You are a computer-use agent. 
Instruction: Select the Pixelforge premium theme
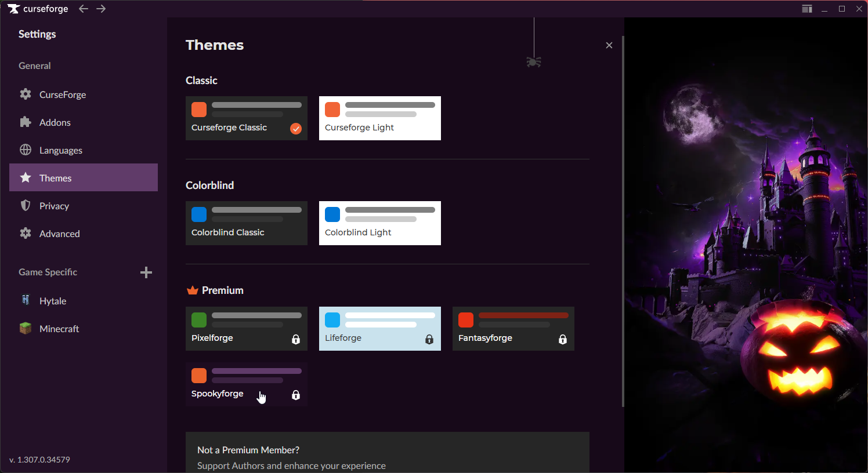coord(247,329)
